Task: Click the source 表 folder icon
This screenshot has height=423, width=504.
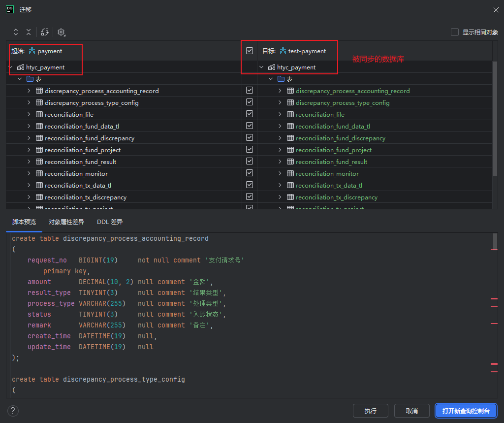Action: coord(30,79)
